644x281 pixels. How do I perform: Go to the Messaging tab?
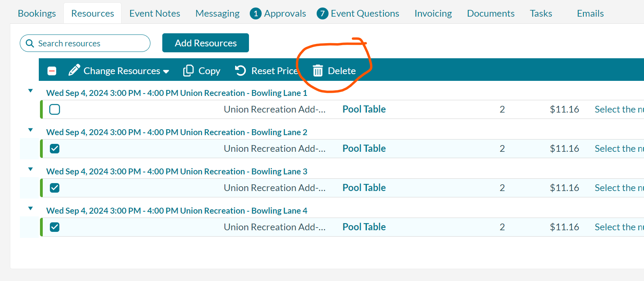pyautogui.click(x=217, y=13)
